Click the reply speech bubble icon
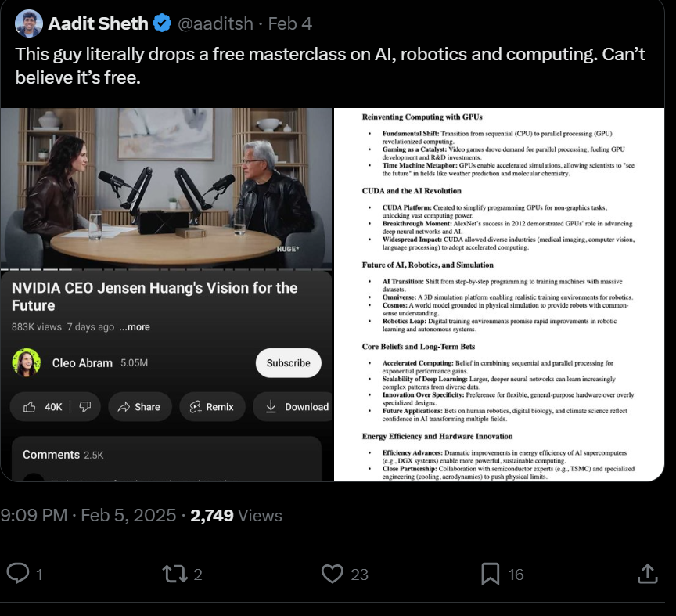Viewport: 676px width, 616px height. [18, 574]
